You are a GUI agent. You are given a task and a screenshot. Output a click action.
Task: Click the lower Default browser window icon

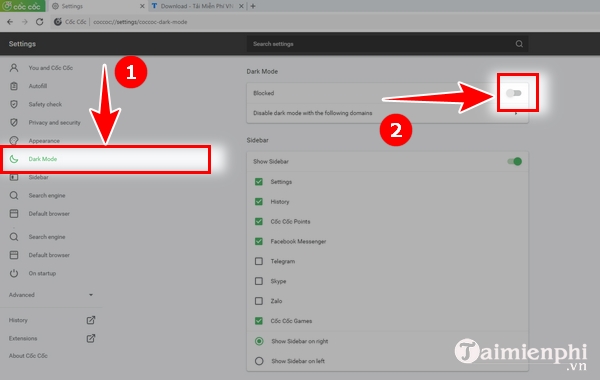click(x=14, y=255)
